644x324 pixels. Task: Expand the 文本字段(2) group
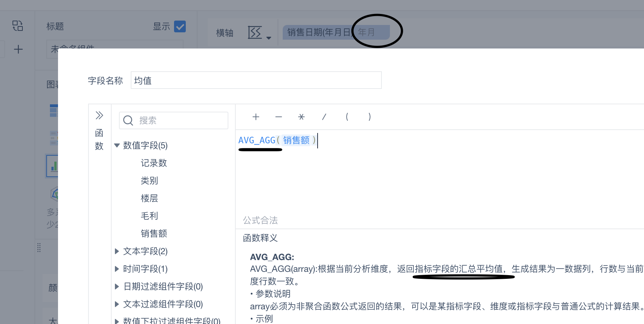pyautogui.click(x=117, y=251)
